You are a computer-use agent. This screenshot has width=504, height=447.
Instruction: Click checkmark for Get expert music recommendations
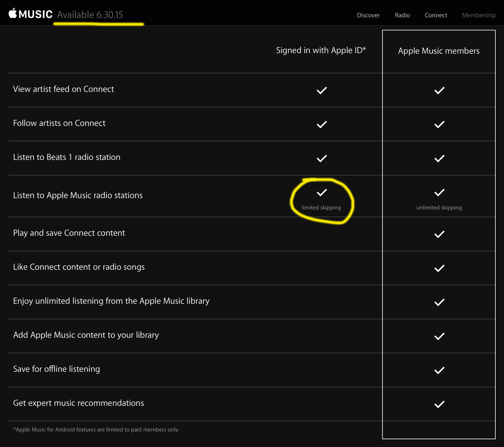[x=439, y=404]
